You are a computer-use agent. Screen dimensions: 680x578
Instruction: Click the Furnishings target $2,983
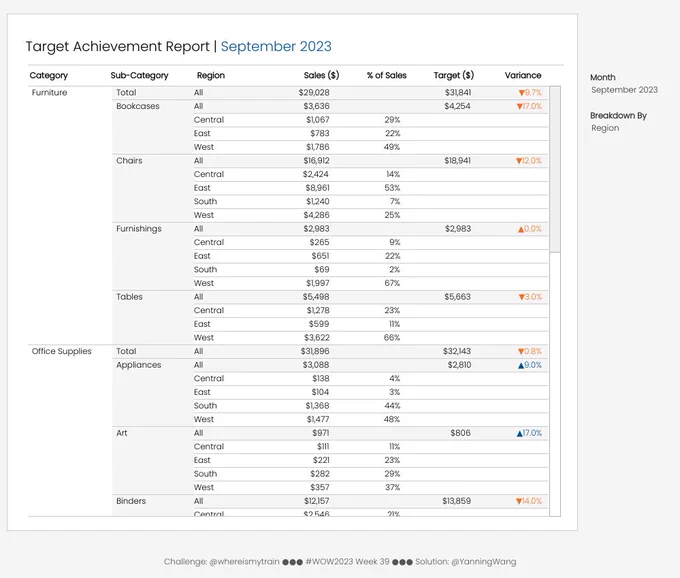click(458, 229)
